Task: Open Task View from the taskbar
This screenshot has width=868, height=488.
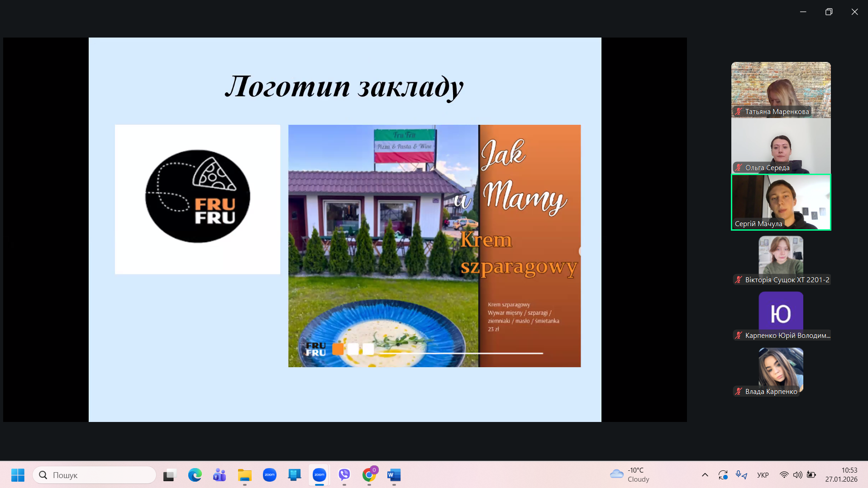Action: click(169, 475)
